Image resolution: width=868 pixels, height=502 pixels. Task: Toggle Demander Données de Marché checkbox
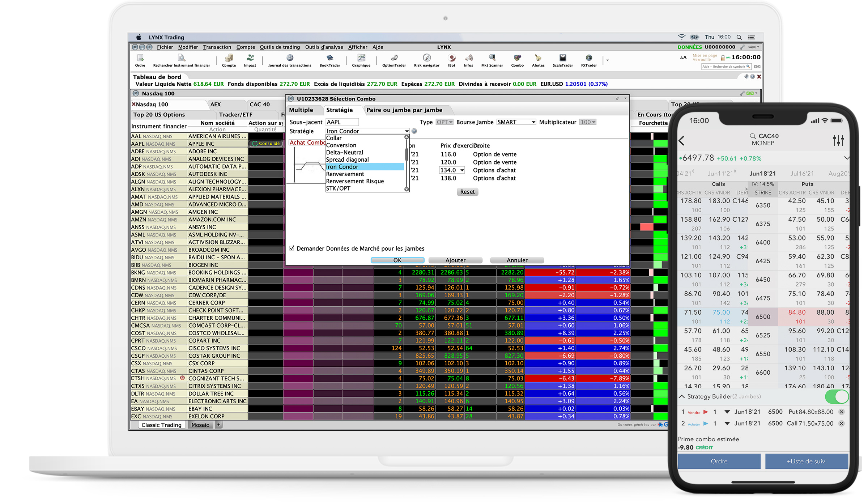coord(292,248)
